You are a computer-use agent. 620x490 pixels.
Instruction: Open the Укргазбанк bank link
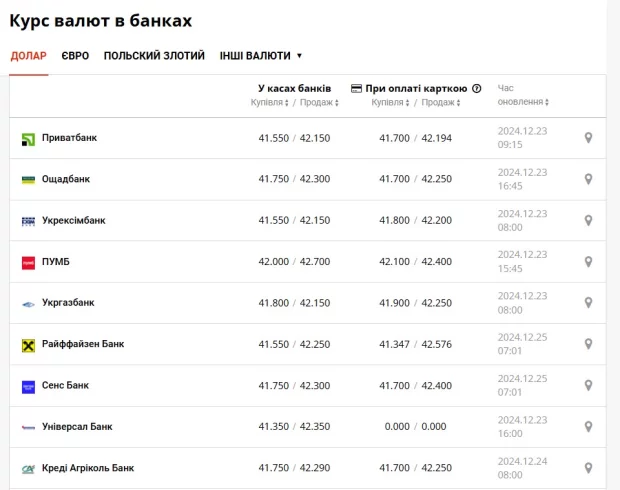[68, 303]
